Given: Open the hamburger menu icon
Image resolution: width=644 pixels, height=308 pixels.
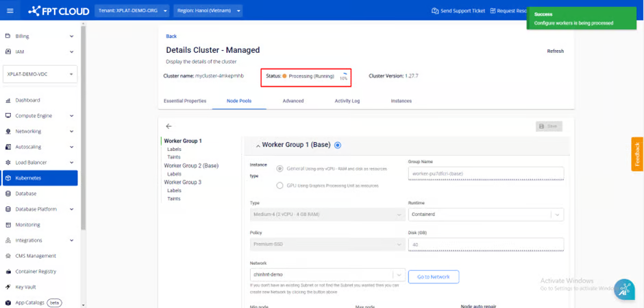Looking at the screenshot, I should click(10, 11).
